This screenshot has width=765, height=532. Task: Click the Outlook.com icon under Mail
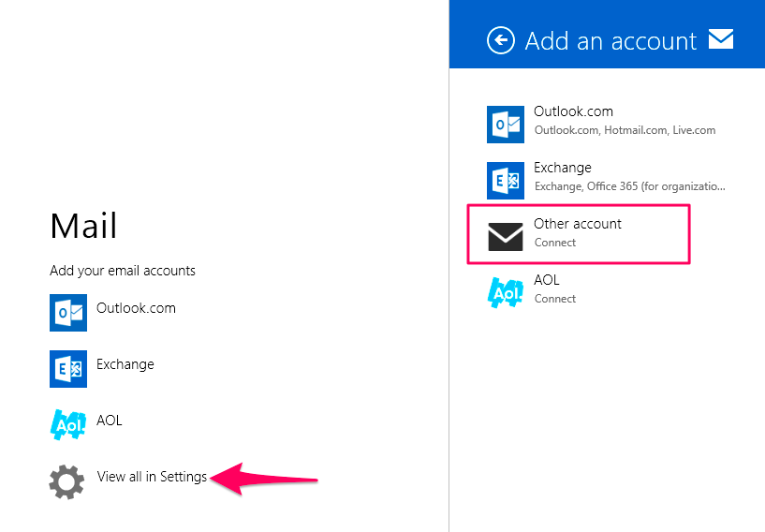click(x=68, y=313)
